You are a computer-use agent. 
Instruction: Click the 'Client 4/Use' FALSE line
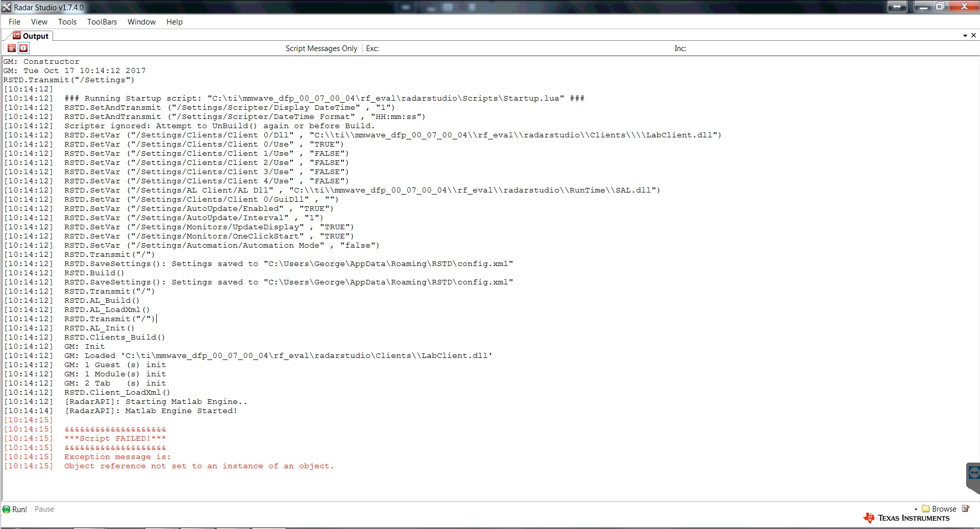click(x=207, y=181)
